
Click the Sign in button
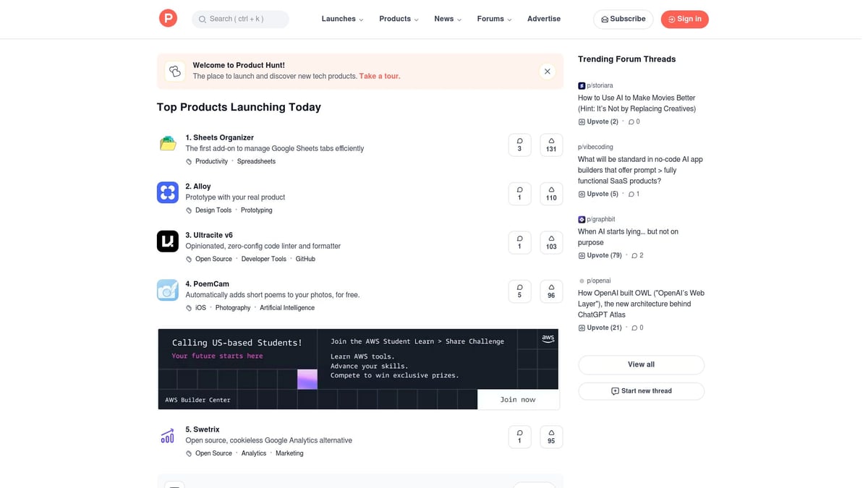pos(684,19)
